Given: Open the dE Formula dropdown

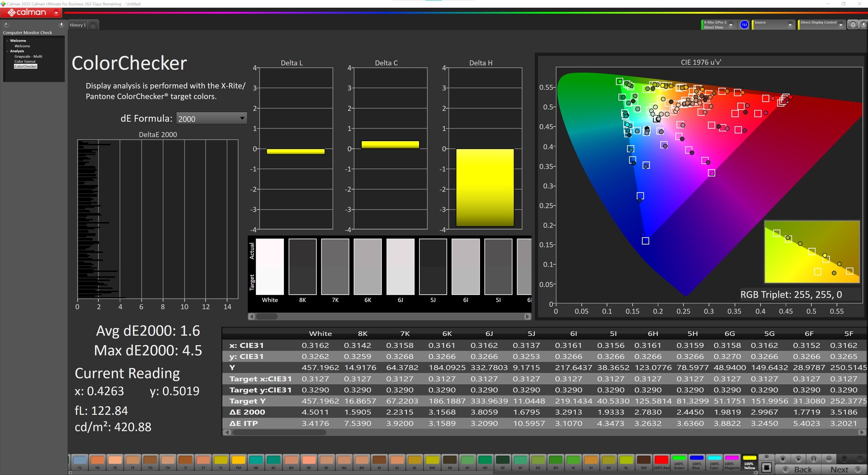Looking at the screenshot, I should click(x=211, y=119).
